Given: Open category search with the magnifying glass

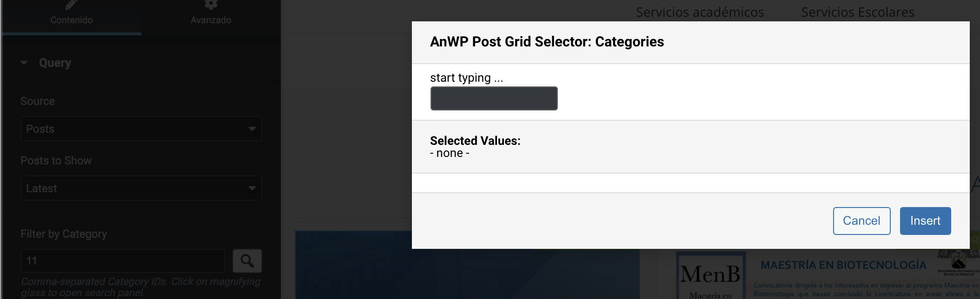Looking at the screenshot, I should (x=247, y=261).
